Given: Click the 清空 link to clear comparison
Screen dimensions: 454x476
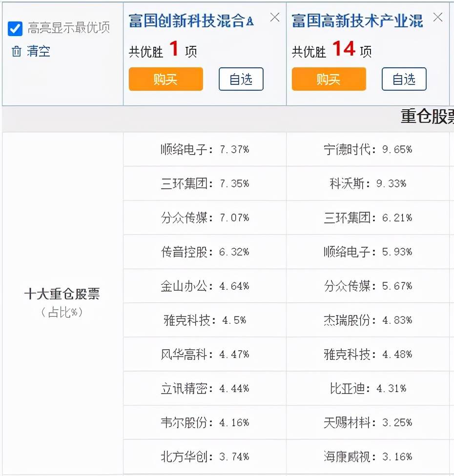Looking at the screenshot, I should (x=39, y=51).
